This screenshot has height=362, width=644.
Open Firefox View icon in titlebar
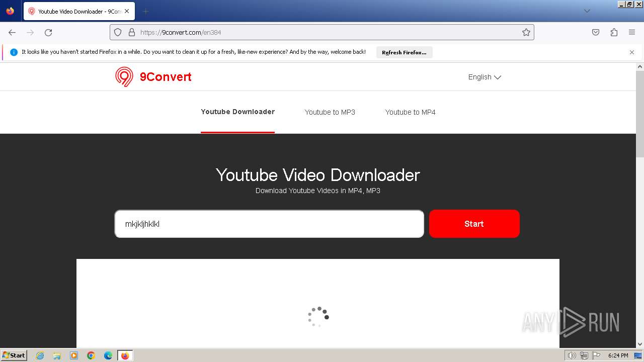tap(10, 11)
